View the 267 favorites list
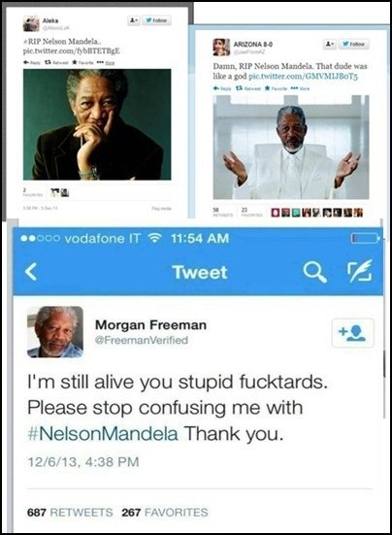 [165, 512]
